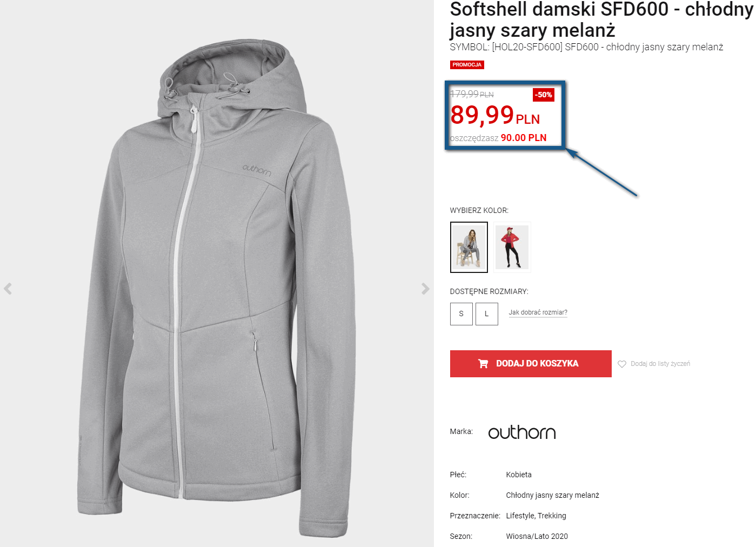Click Dodaj do listy życzeń link
Screen dimensions: 756x547
[x=660, y=364]
